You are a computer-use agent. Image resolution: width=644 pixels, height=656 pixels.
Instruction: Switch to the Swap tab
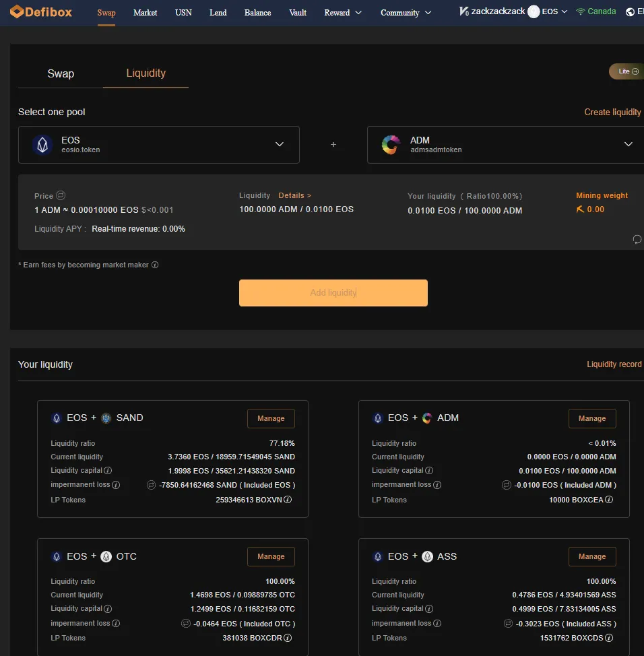coord(61,73)
